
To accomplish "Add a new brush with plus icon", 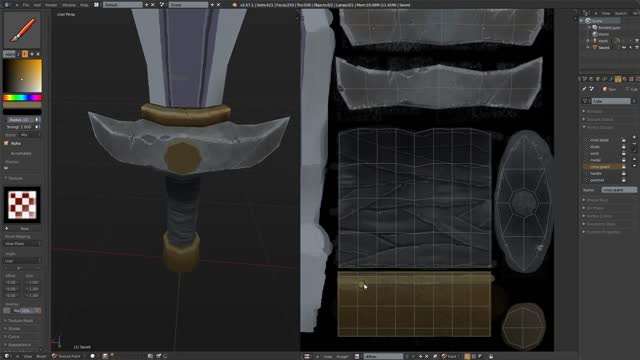I will (32, 54).
